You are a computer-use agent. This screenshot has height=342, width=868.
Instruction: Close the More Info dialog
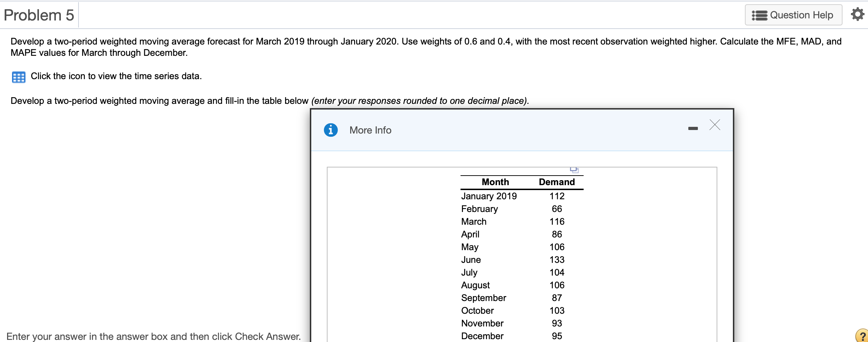pyautogui.click(x=714, y=125)
